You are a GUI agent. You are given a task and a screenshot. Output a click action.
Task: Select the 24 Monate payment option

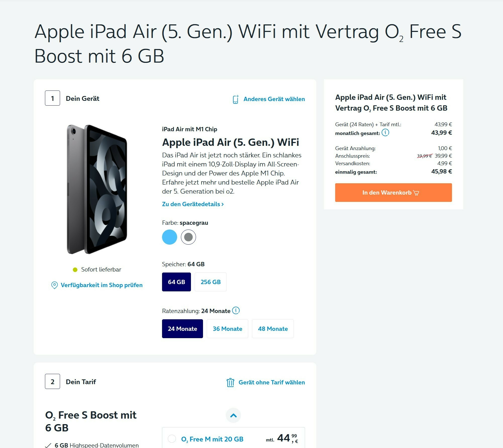182,329
